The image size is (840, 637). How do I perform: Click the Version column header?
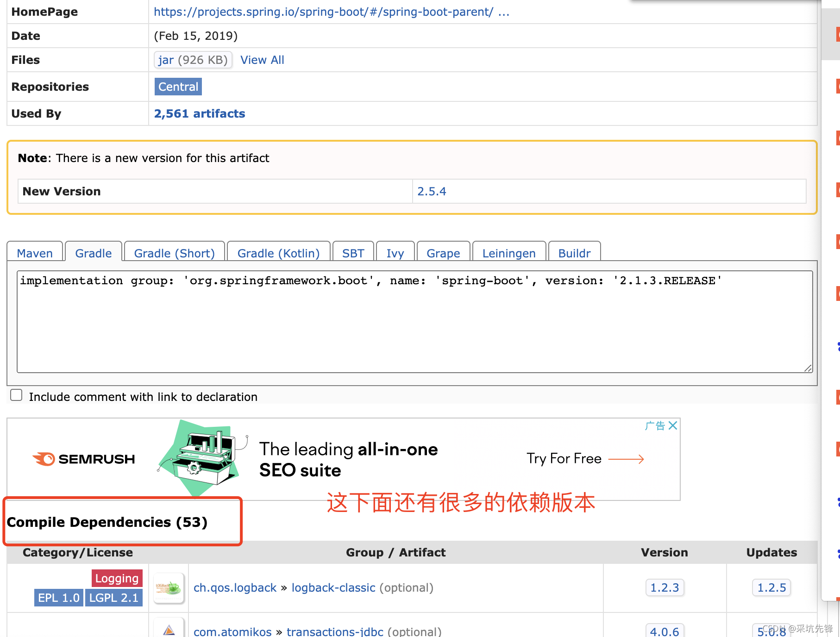pos(664,552)
